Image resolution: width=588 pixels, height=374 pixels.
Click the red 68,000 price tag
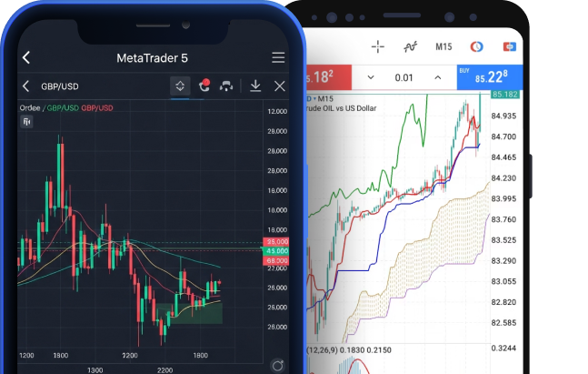pyautogui.click(x=276, y=260)
